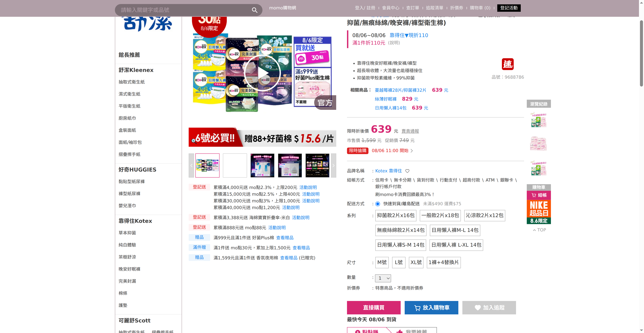
Task: Open sidebar category 抽取式衛生紙 under 舒潔Kleenex
Action: [131, 82]
